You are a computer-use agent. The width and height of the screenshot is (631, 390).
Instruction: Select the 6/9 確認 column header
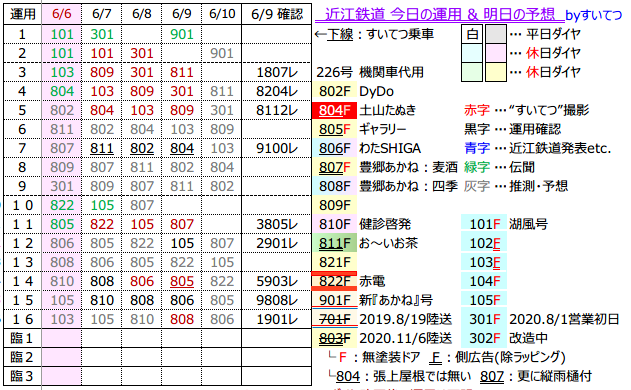click(x=276, y=14)
